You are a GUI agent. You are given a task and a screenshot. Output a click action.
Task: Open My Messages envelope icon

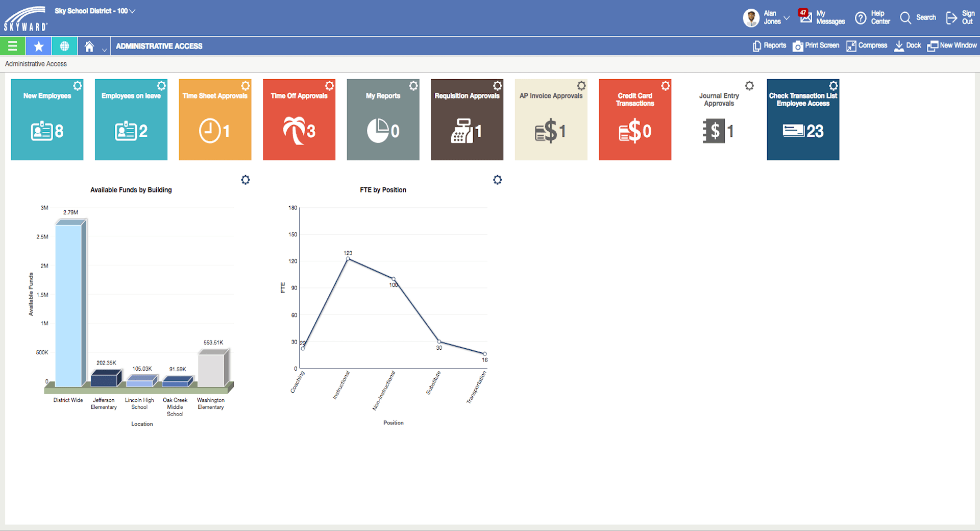click(806, 18)
